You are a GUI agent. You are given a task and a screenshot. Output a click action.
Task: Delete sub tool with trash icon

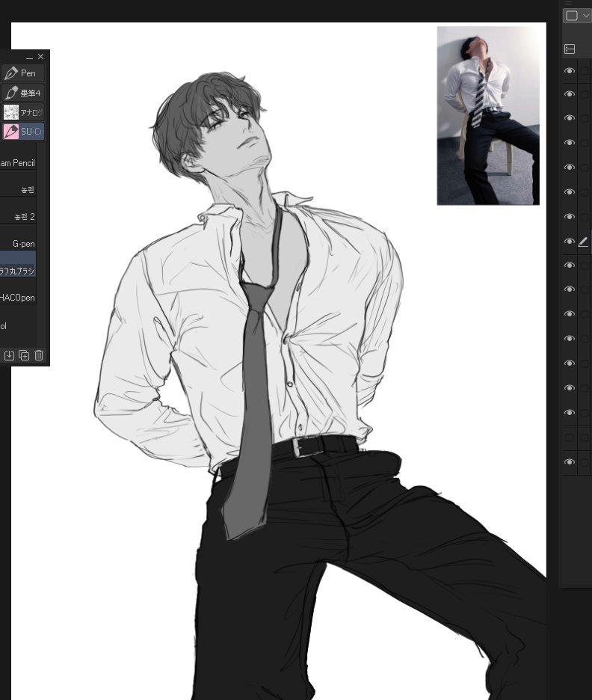[39, 355]
